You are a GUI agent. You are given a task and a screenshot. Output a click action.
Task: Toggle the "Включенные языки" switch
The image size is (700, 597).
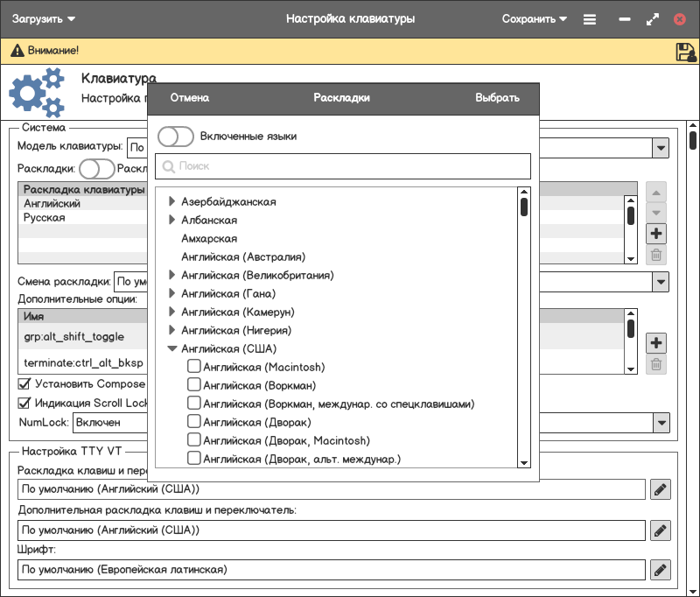(x=176, y=137)
